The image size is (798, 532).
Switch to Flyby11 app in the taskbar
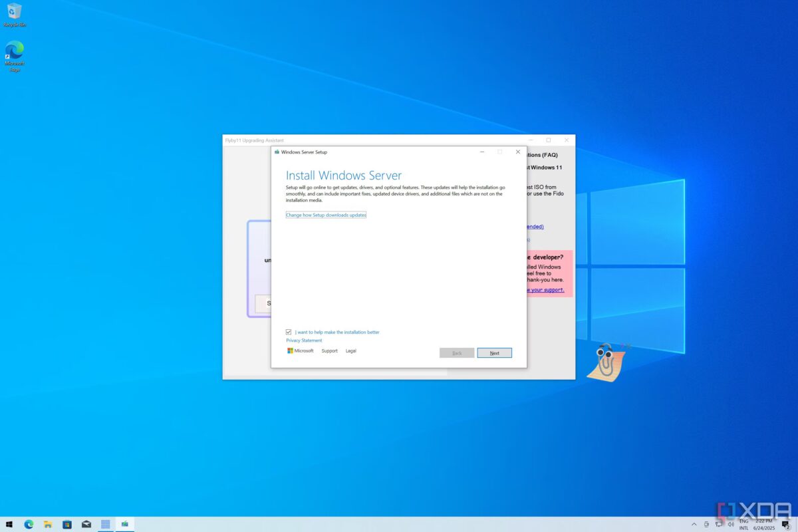(x=105, y=524)
